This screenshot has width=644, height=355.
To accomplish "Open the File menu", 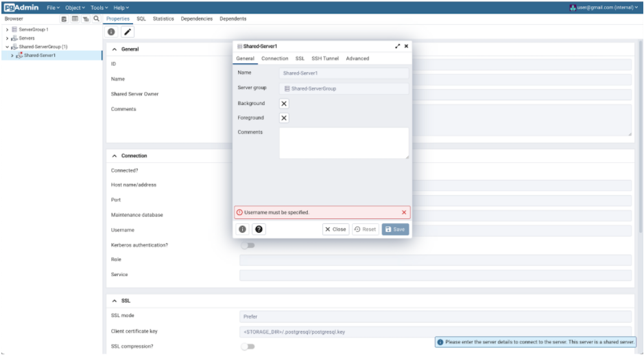I will 53,8.
